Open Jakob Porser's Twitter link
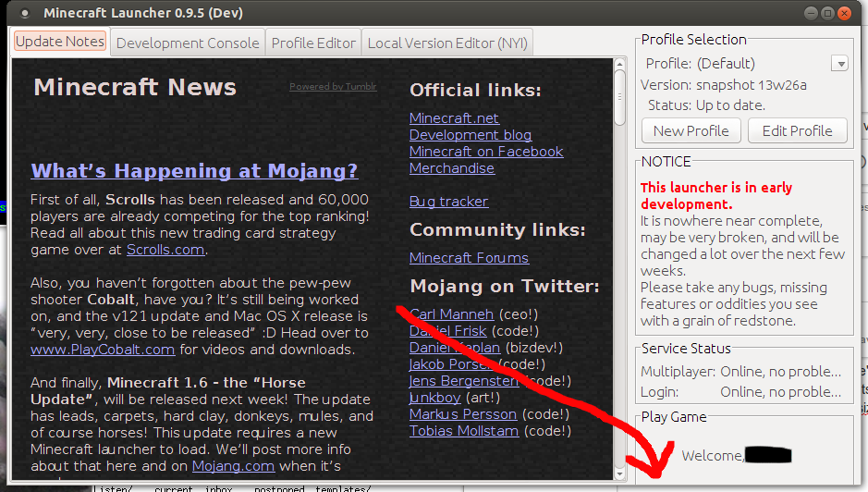Image resolution: width=868 pixels, height=492 pixels. click(452, 364)
